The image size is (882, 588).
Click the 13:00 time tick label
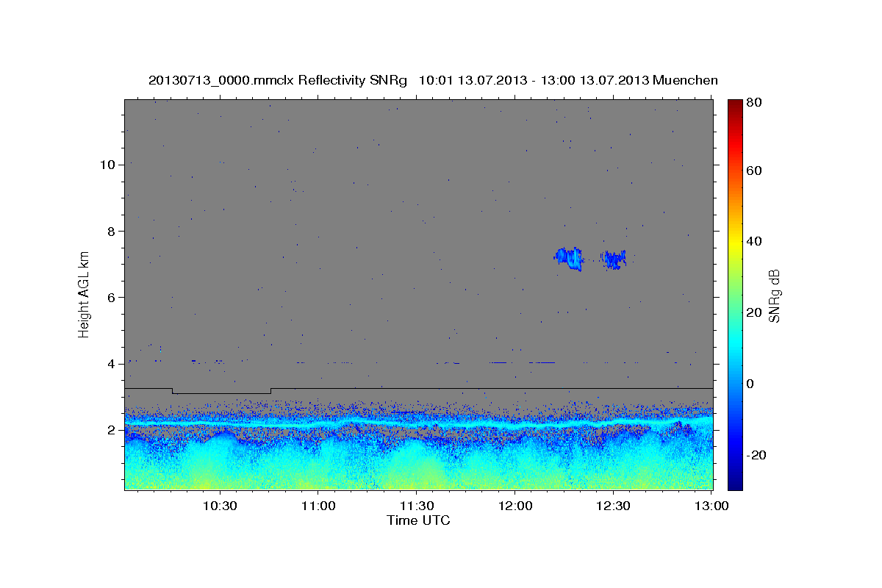711,506
